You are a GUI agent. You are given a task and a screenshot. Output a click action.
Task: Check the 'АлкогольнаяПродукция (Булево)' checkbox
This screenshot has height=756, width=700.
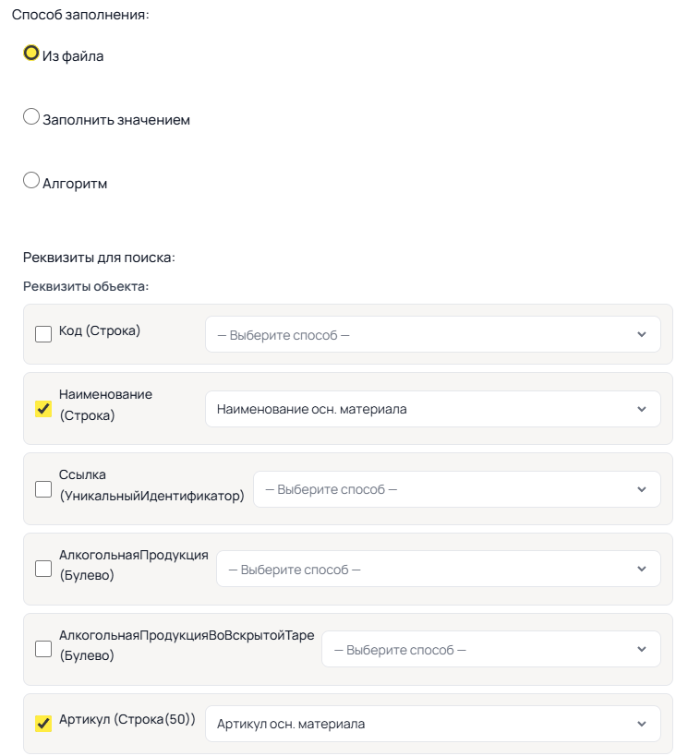click(43, 570)
